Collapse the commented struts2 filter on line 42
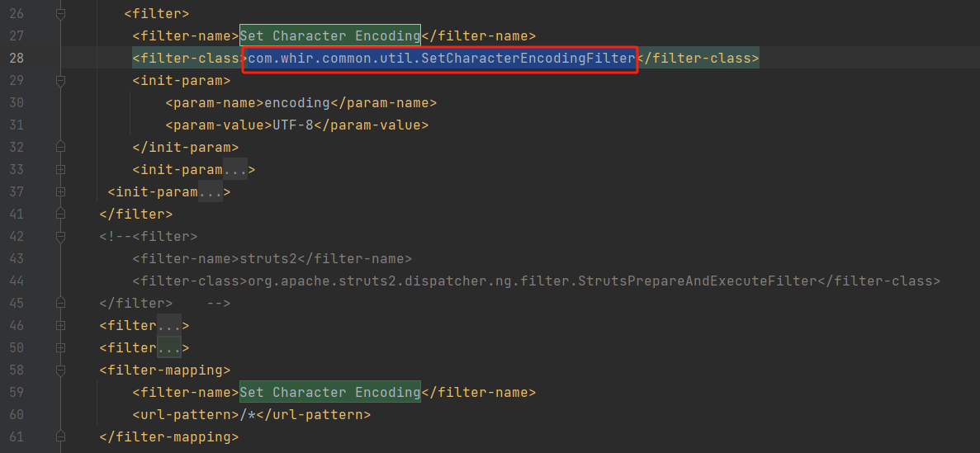 tap(60, 236)
